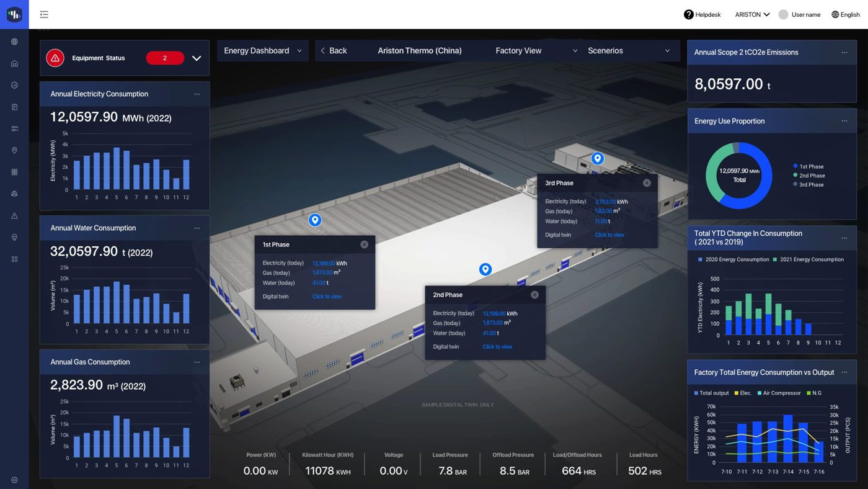Open the four-circles apps icon in sidebar
This screenshot has width=868, height=489.
point(14,259)
